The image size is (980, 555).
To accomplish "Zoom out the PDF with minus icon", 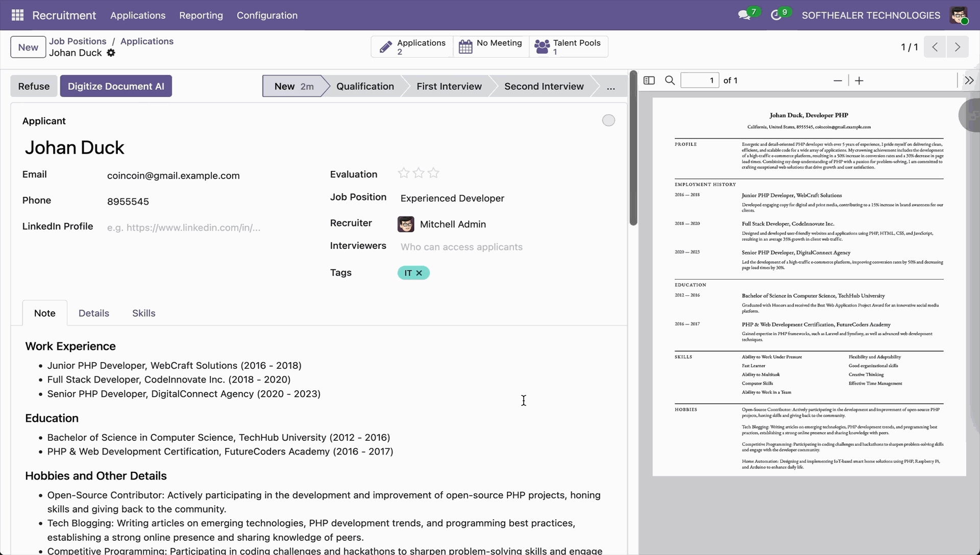I will click(838, 81).
